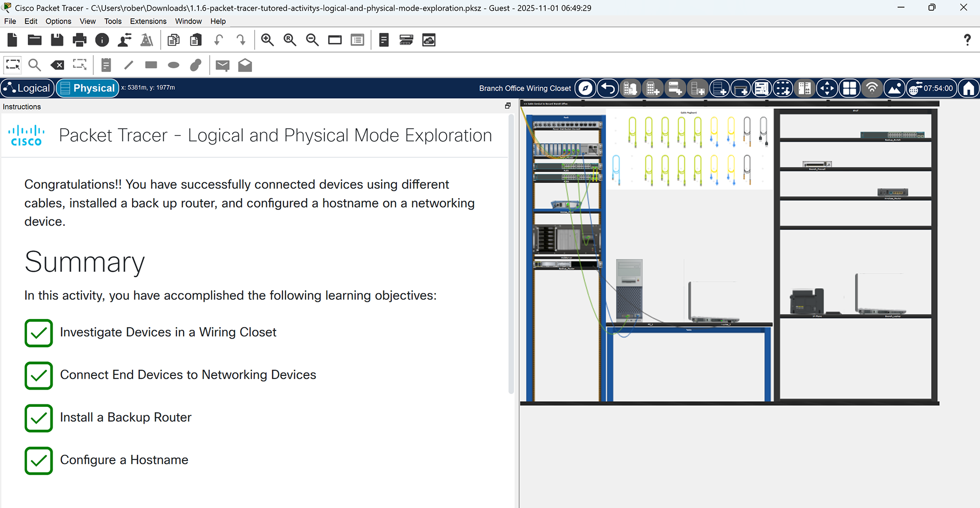This screenshot has height=508, width=980.
Task: Switch to the Logical workspace tab
Action: coord(27,88)
